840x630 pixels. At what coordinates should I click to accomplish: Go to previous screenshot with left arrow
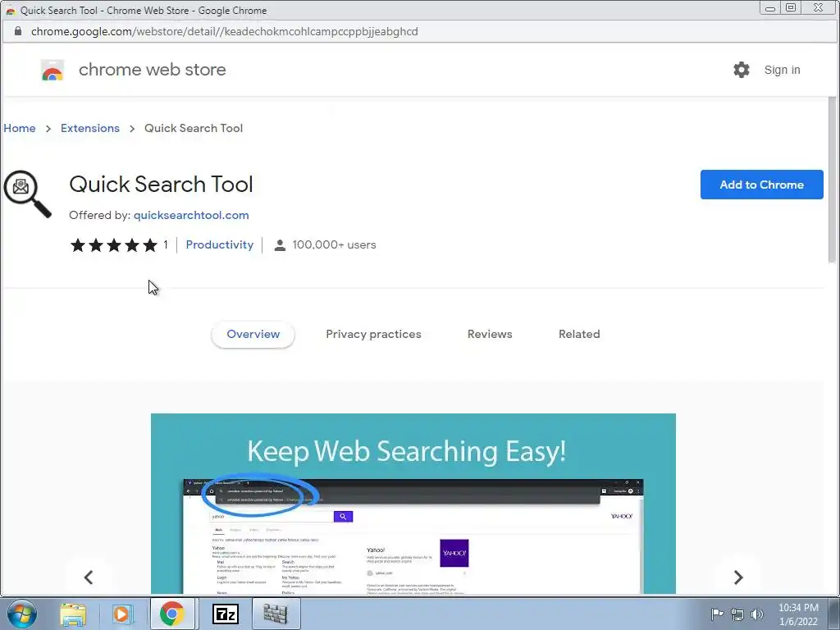click(89, 577)
